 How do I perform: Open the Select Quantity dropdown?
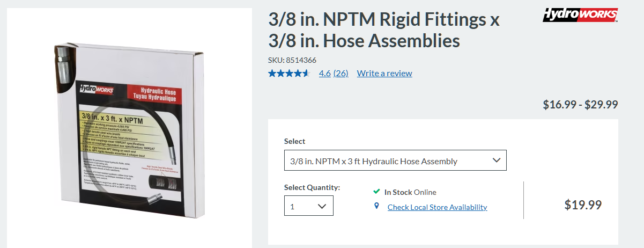tap(309, 206)
